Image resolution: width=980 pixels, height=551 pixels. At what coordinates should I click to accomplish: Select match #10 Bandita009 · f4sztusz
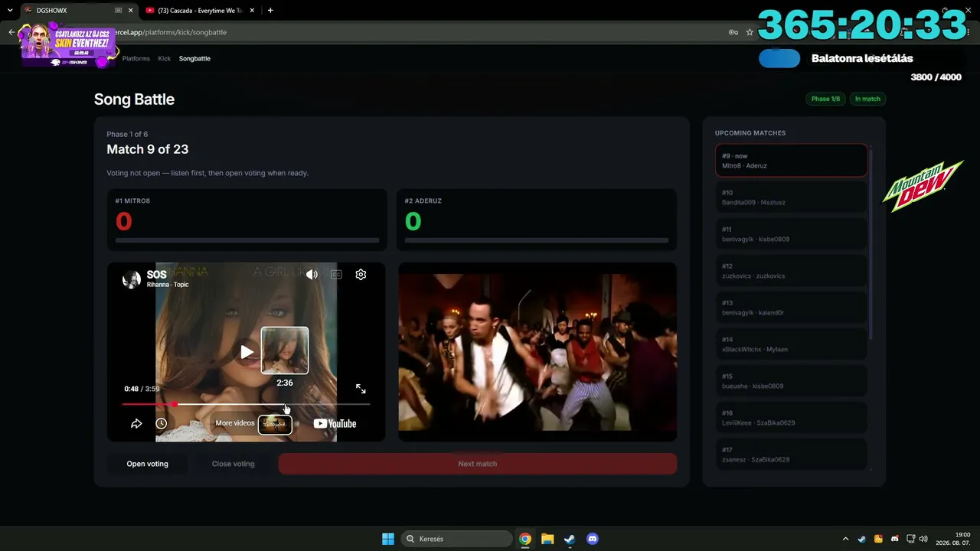tap(792, 197)
